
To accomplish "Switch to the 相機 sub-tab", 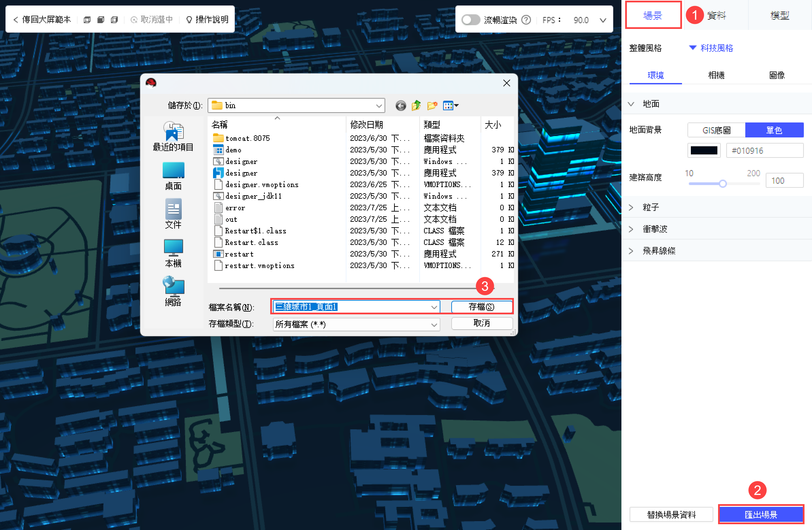I will pos(716,76).
